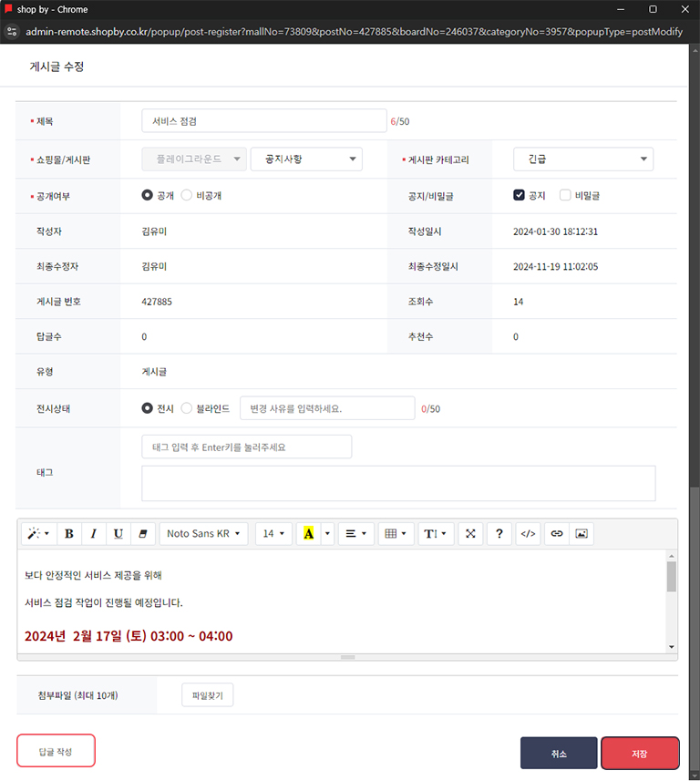Click the shop by red favicon
Screen dimensions: 700x781
pyautogui.click(x=8, y=8)
